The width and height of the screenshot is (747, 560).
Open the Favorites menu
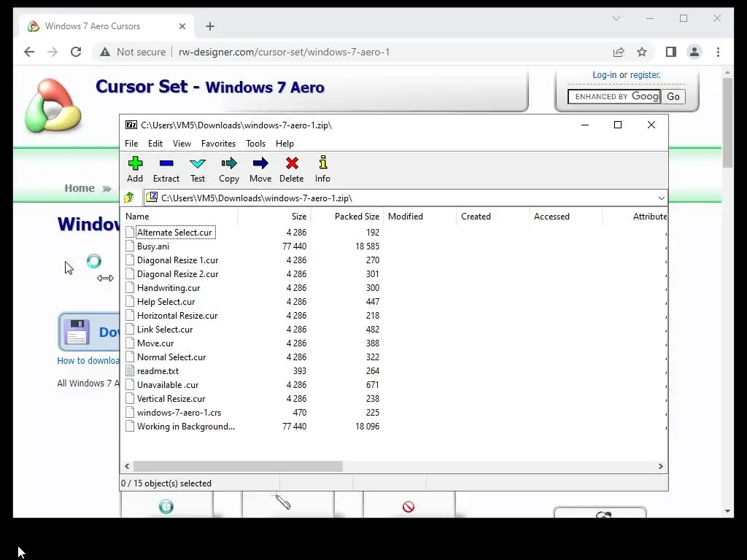218,144
